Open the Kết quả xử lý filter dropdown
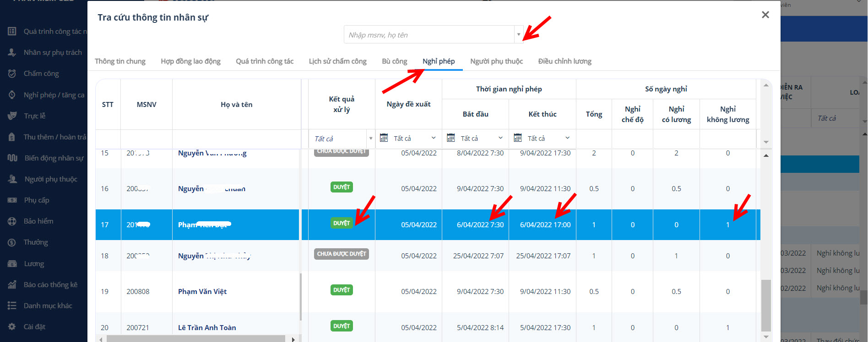868x342 pixels. click(370, 139)
